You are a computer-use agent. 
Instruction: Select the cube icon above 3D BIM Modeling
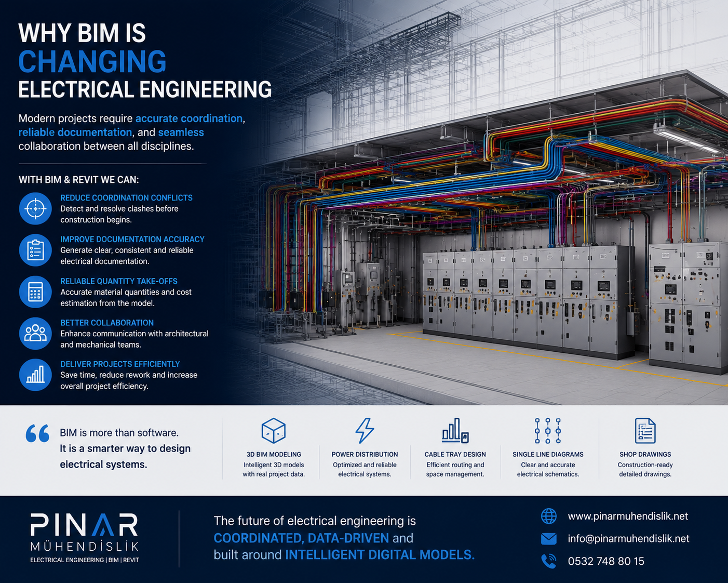pyautogui.click(x=274, y=431)
